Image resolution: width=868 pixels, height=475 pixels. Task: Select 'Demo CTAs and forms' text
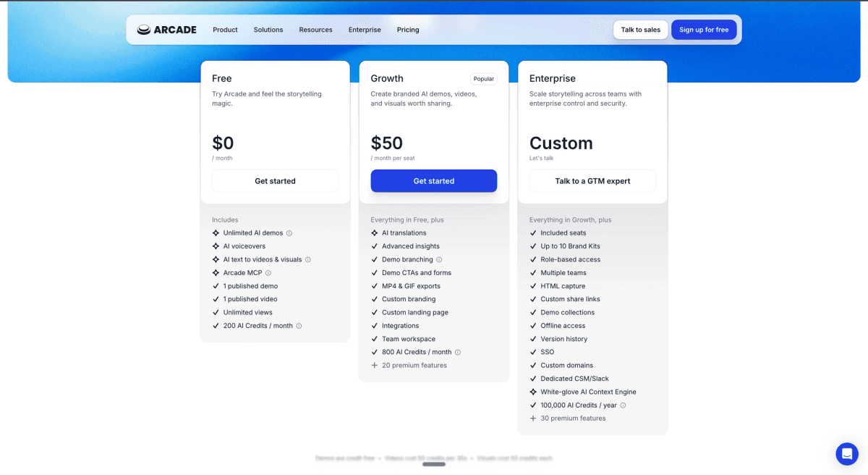point(417,273)
